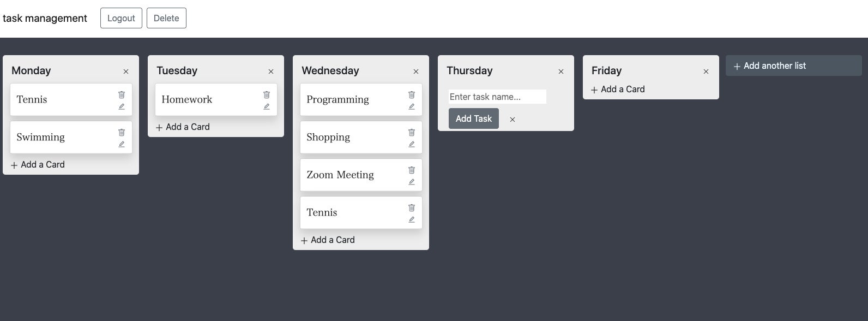This screenshot has height=321, width=868.
Task: Click Add Task button
Action: [473, 118]
